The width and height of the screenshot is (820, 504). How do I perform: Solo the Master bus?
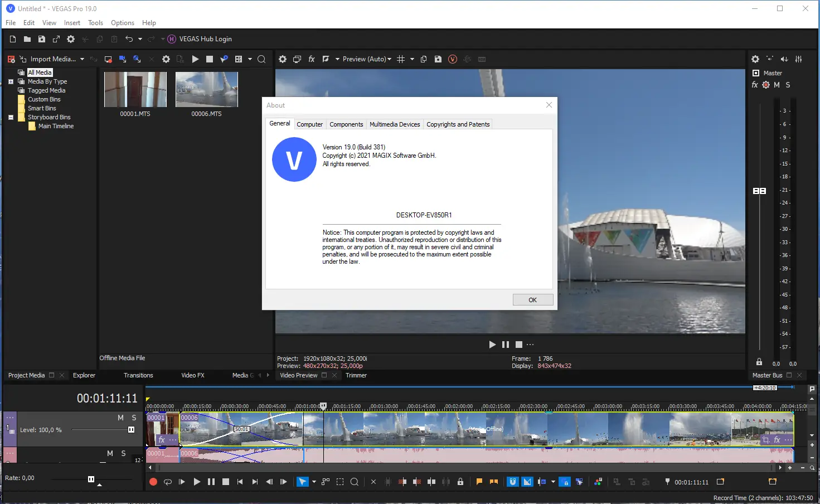coord(788,85)
